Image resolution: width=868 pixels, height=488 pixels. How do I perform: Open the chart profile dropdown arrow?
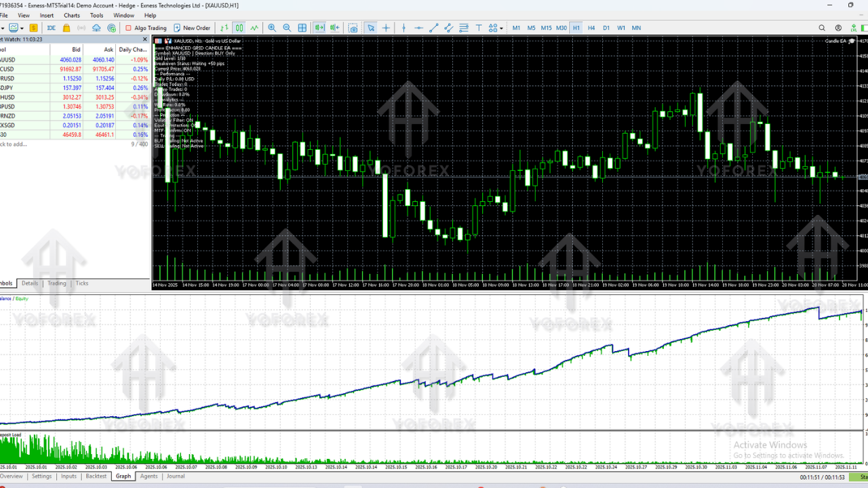click(x=22, y=28)
